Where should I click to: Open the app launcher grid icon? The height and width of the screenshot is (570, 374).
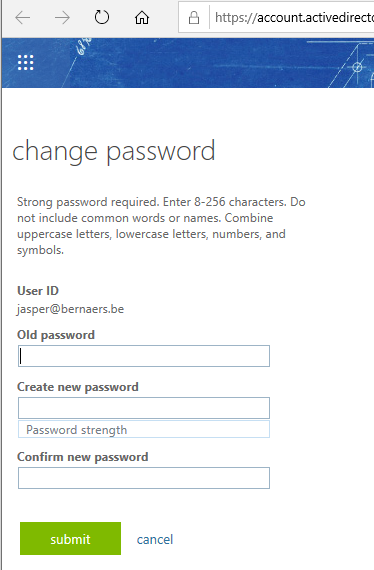coord(25,63)
